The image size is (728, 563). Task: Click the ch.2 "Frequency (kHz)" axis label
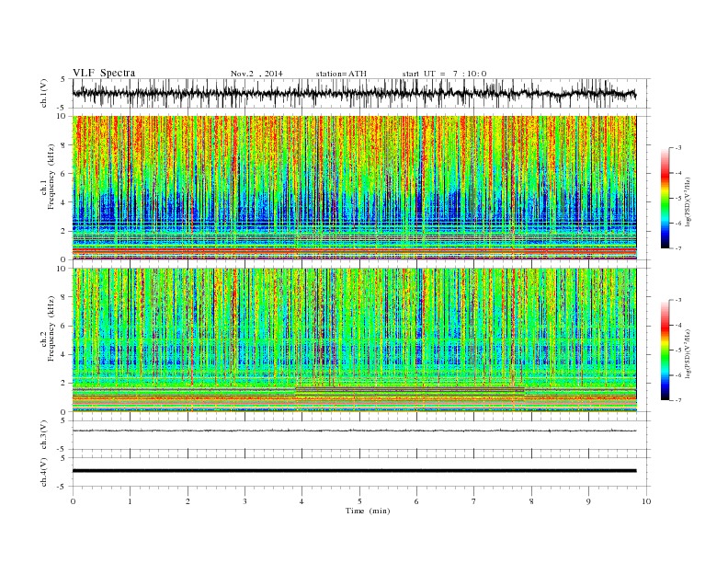point(51,329)
